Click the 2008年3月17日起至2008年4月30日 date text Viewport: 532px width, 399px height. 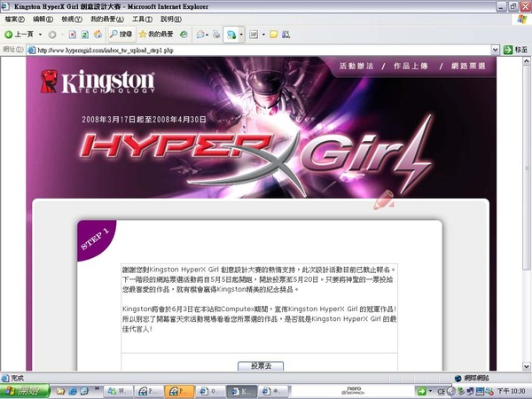click(144, 120)
